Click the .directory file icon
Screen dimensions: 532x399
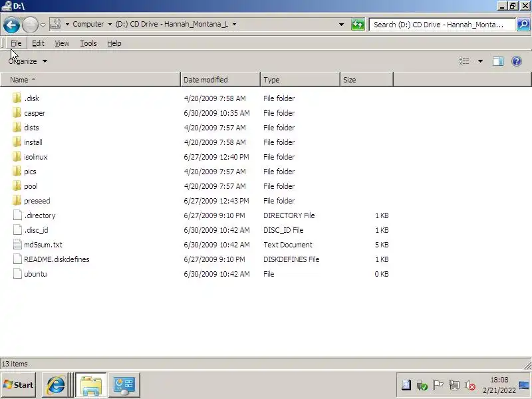pyautogui.click(x=17, y=215)
